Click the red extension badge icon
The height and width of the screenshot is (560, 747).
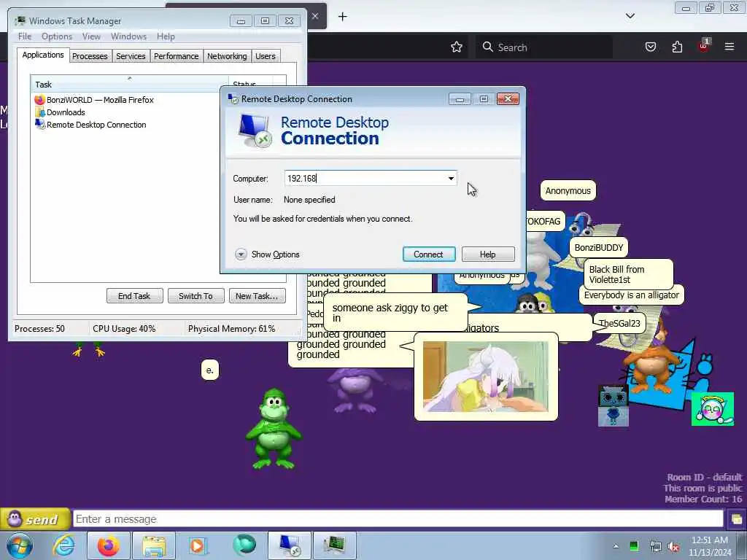(x=704, y=46)
